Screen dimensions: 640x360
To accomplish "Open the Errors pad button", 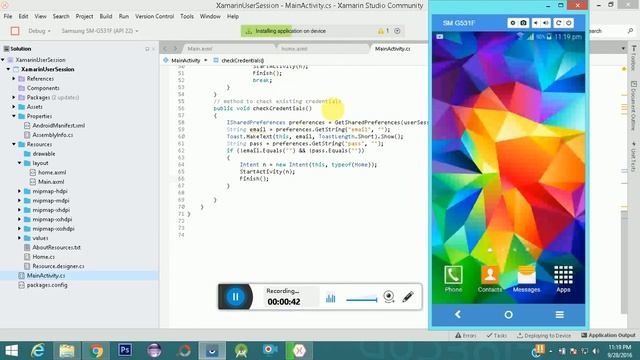I will (x=466, y=336).
